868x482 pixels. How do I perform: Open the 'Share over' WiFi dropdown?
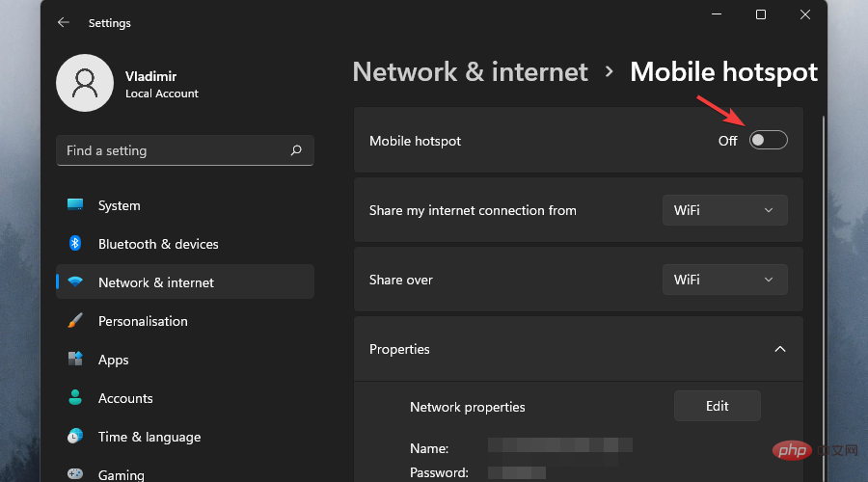click(x=724, y=280)
